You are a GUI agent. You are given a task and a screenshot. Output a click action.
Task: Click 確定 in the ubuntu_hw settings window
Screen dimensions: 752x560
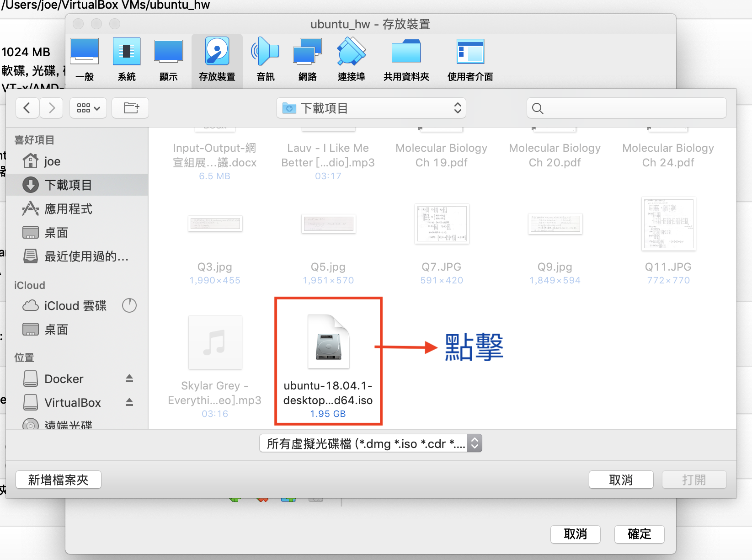tap(640, 534)
